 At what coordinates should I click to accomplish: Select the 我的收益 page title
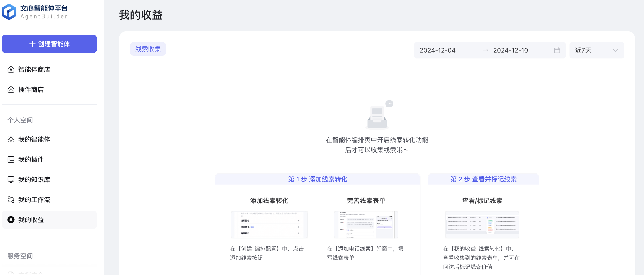click(141, 15)
